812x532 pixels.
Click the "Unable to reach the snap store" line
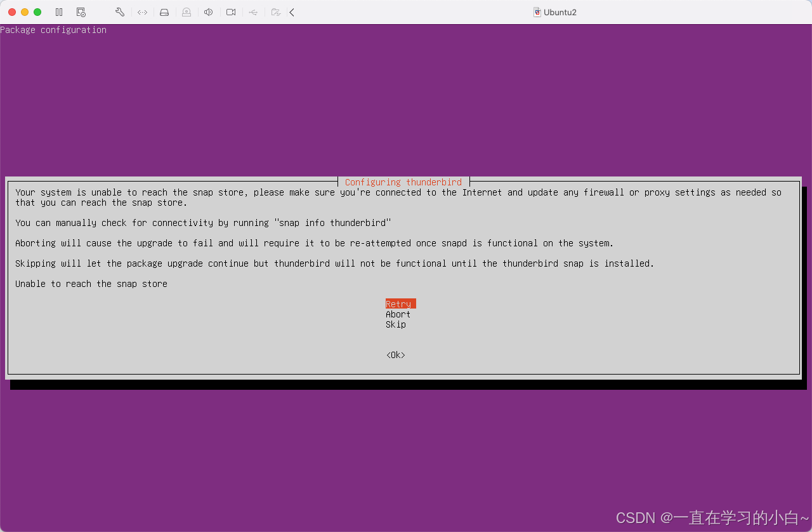click(91, 284)
